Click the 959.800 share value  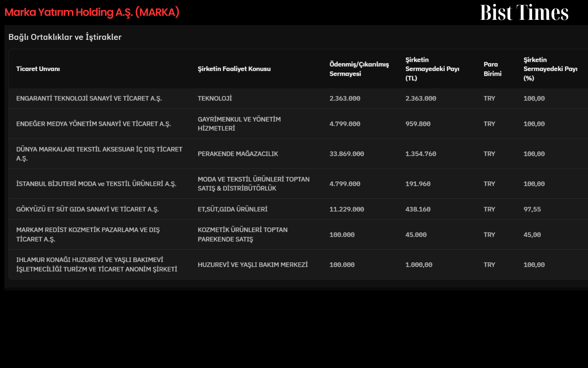click(x=418, y=124)
